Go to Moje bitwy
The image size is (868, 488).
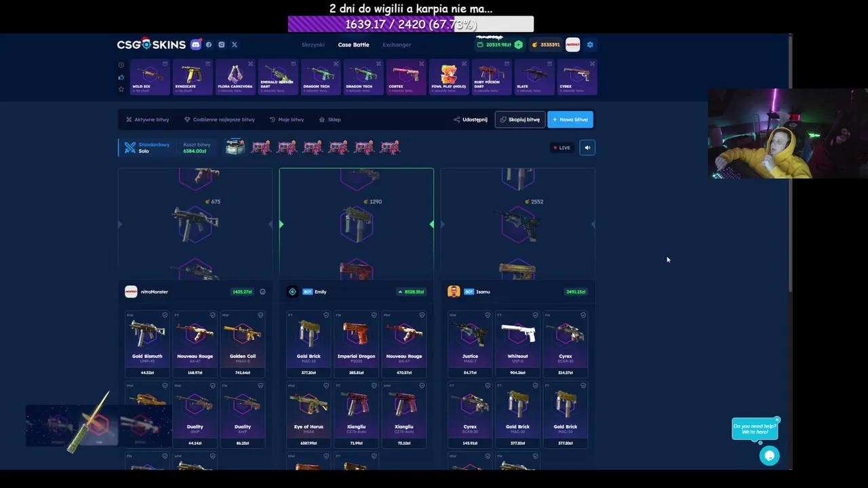pos(287,119)
